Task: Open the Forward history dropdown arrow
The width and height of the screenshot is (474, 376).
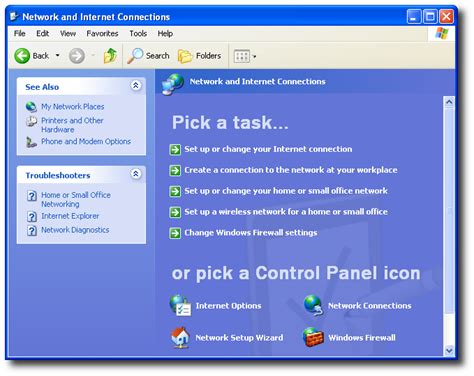Action: coord(93,55)
